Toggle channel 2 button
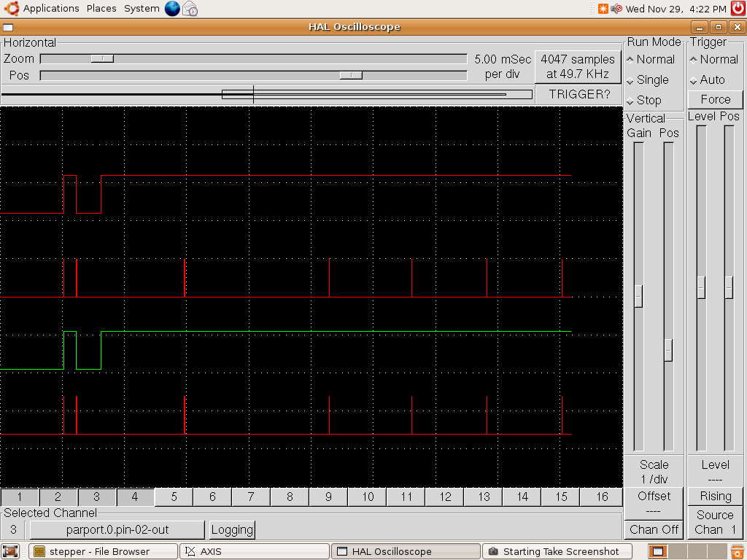This screenshot has width=747, height=560. [58, 497]
